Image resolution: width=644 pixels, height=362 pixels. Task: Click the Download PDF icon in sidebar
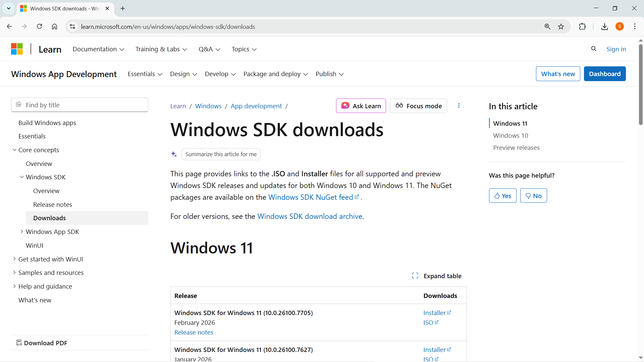pyautogui.click(x=19, y=343)
